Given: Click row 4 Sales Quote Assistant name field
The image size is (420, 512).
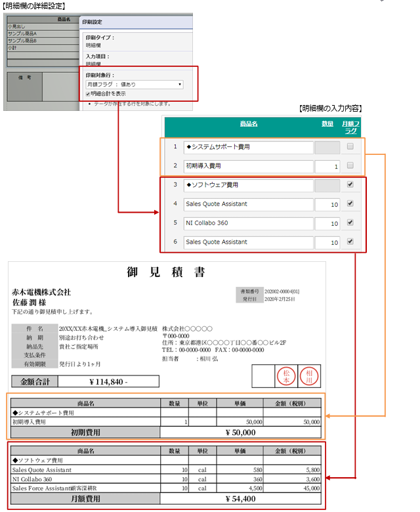Looking at the screenshot, I should pos(248,204).
